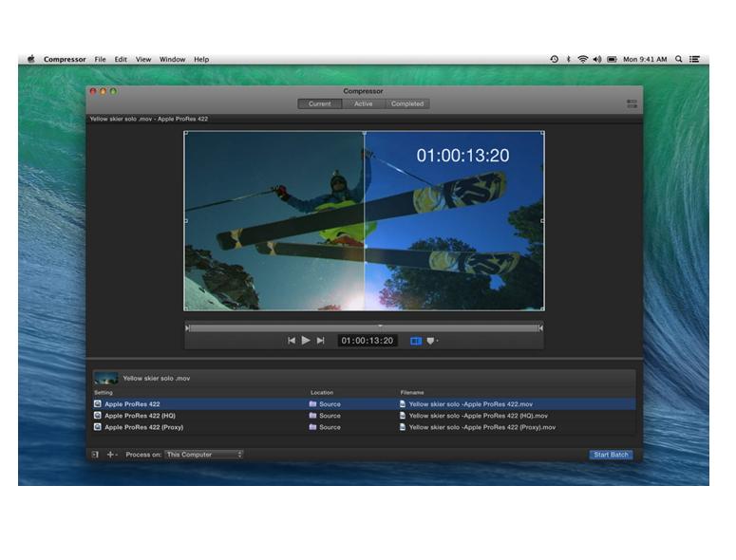Toggle the settings and locations pane button
This screenshot has width=736, height=560.
tap(95, 455)
